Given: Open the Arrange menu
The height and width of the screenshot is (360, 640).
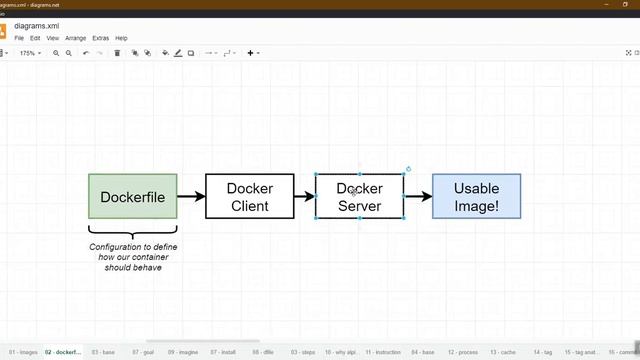Looking at the screenshot, I should [x=76, y=38].
